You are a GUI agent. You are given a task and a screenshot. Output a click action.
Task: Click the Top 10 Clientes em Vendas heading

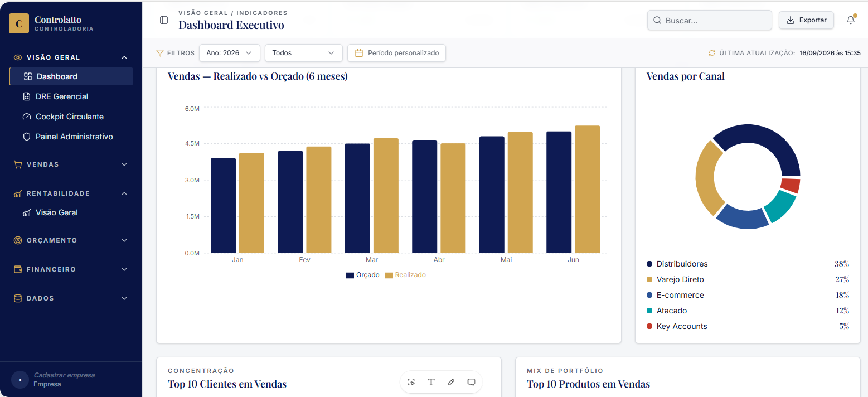[x=227, y=384]
